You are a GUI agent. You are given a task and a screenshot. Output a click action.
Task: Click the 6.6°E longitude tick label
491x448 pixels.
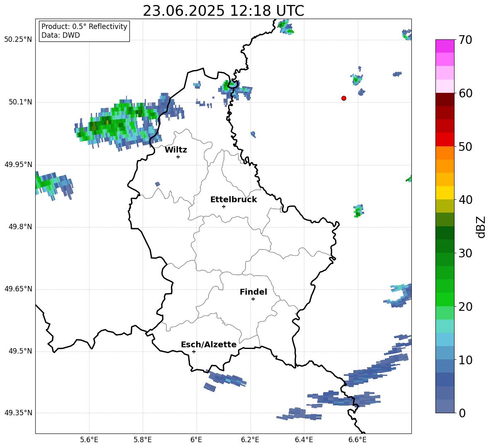coord(357,440)
